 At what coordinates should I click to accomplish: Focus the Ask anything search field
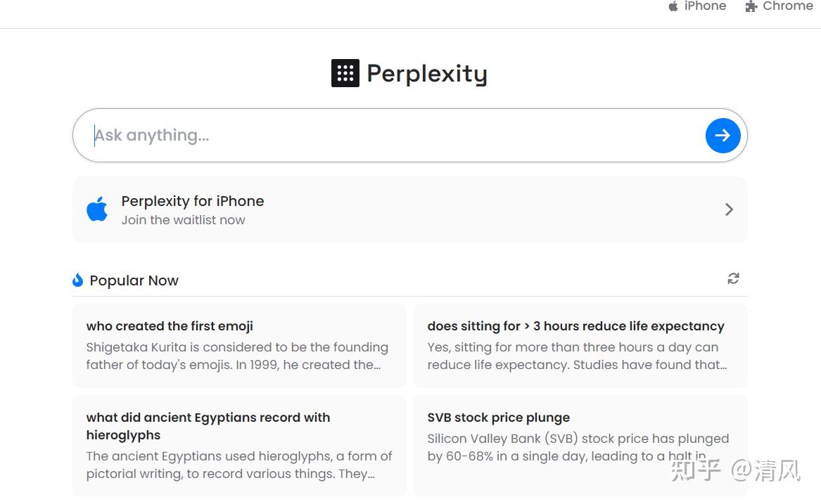click(394, 136)
